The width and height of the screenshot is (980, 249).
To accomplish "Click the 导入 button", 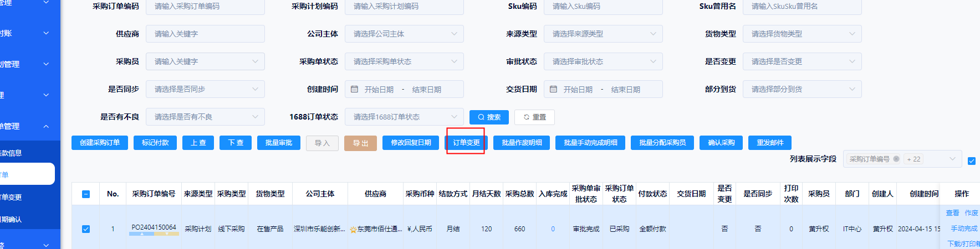I will click(x=322, y=143).
